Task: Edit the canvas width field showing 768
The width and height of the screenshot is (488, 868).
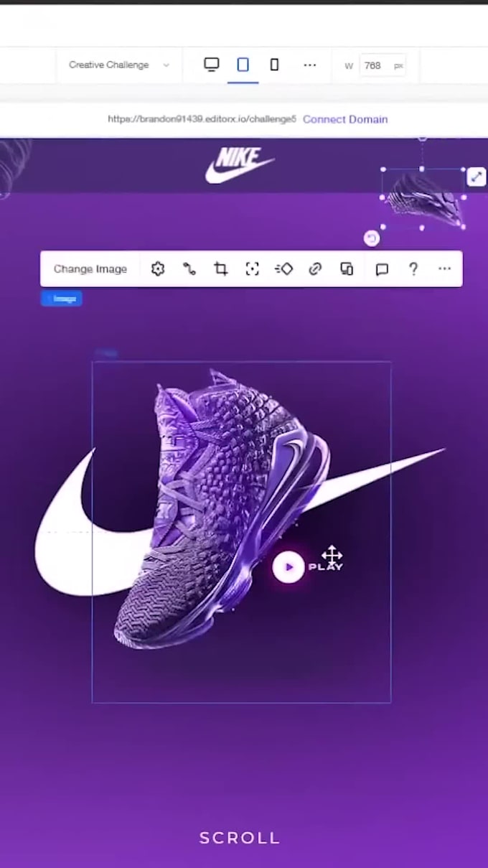Action: point(383,65)
